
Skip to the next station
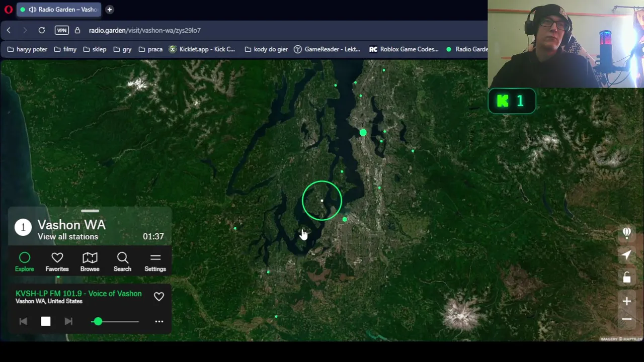coord(68,321)
